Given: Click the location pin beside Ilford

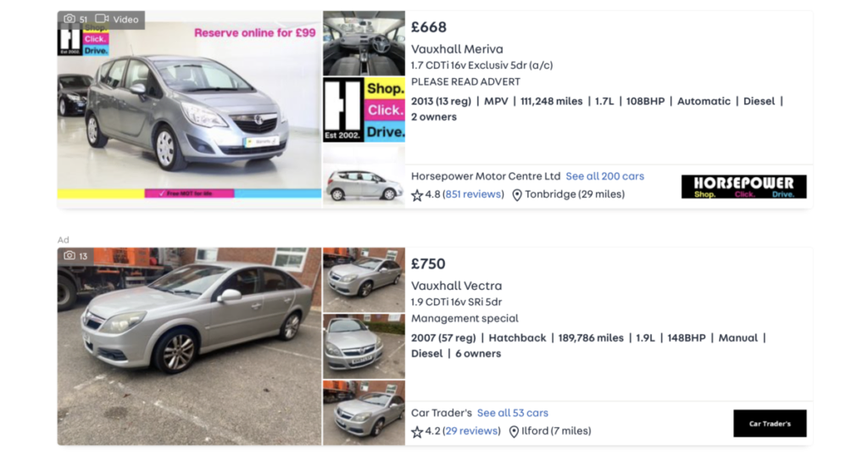Looking at the screenshot, I should 514,432.
